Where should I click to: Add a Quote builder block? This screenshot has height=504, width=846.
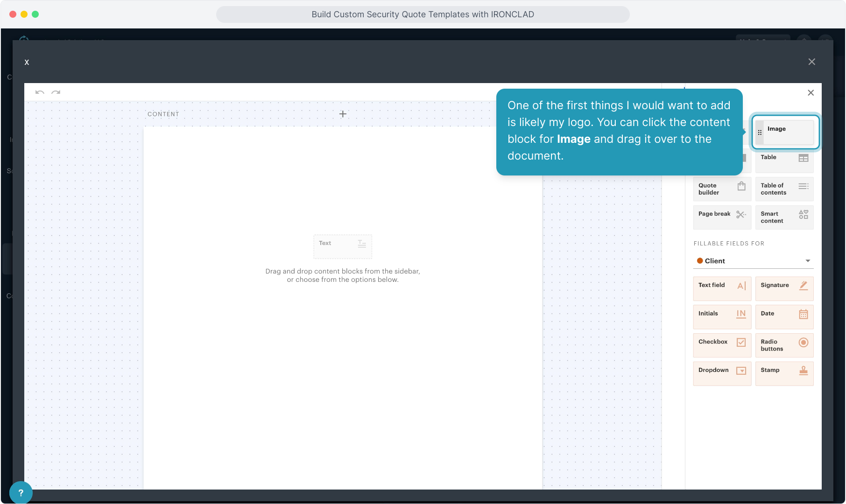(721, 189)
